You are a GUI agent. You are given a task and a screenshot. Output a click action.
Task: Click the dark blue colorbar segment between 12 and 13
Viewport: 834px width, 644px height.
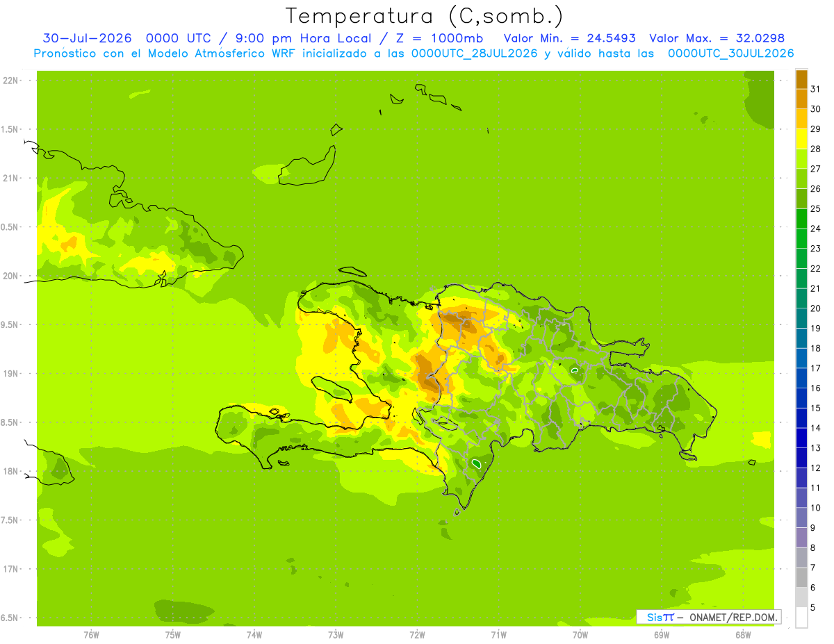point(801,458)
